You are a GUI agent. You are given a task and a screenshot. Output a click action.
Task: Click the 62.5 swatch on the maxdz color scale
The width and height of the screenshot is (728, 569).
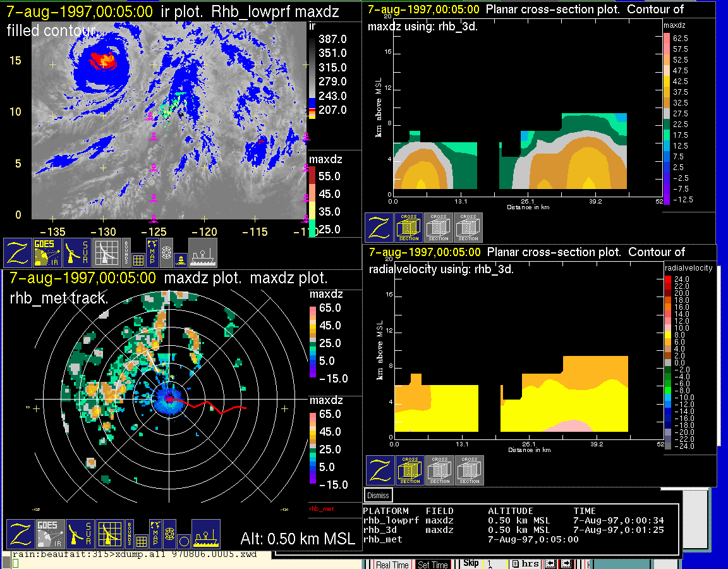[x=666, y=39]
